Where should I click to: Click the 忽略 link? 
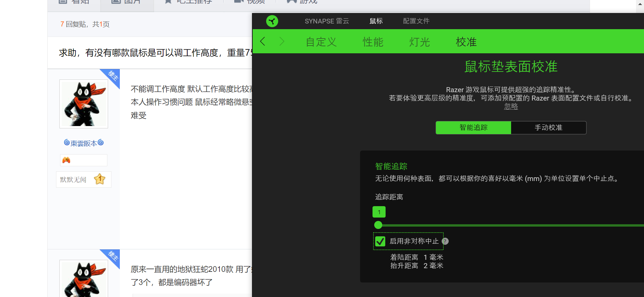pyautogui.click(x=511, y=107)
